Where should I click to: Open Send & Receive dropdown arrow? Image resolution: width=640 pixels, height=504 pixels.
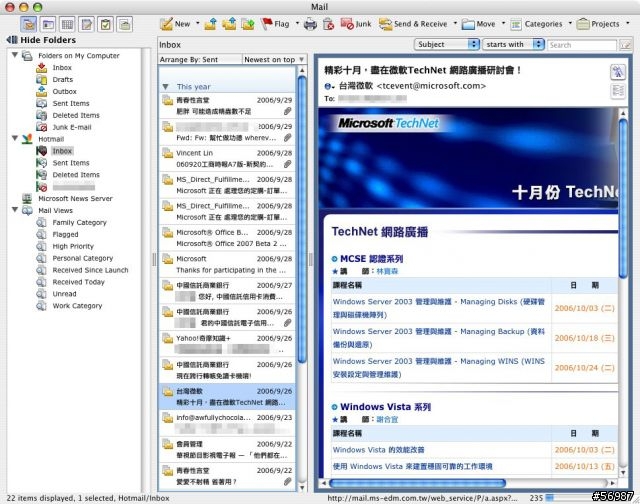pyautogui.click(x=455, y=23)
